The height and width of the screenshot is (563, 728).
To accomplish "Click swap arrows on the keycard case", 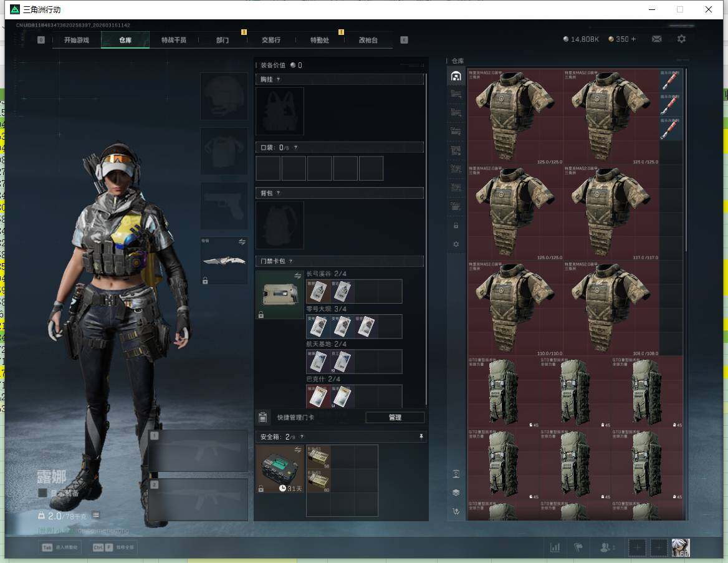I will 297,276.
